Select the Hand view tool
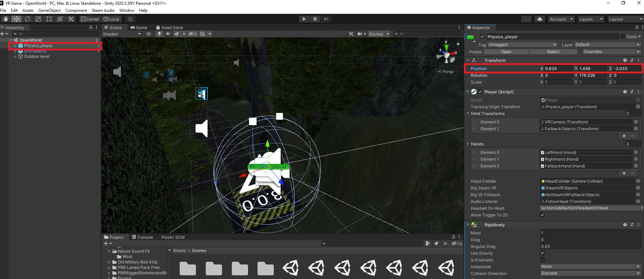644x279 pixels. pos(6,19)
